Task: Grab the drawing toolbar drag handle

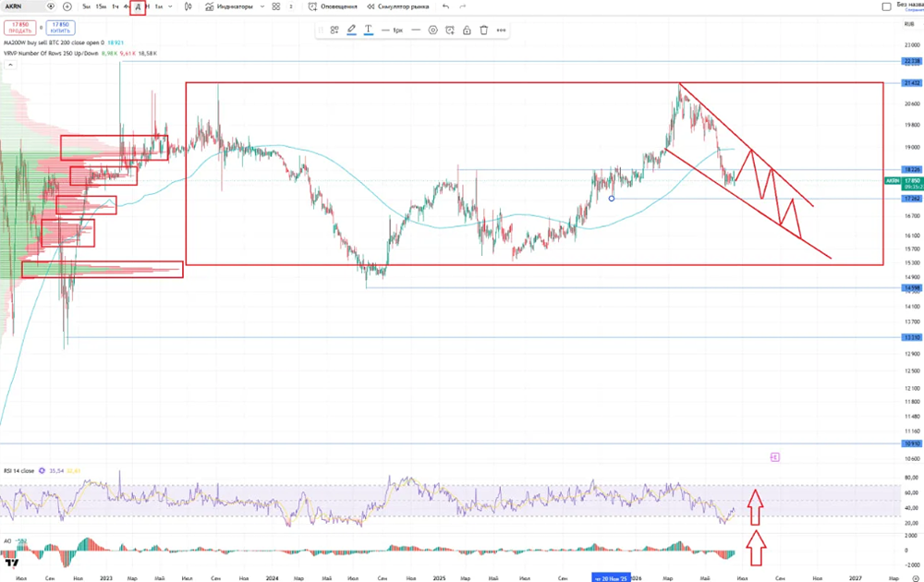Action: pyautogui.click(x=321, y=30)
